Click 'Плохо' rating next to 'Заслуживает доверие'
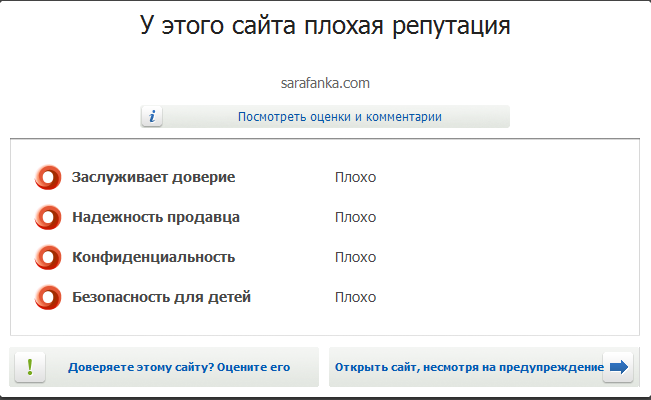 pyautogui.click(x=355, y=177)
